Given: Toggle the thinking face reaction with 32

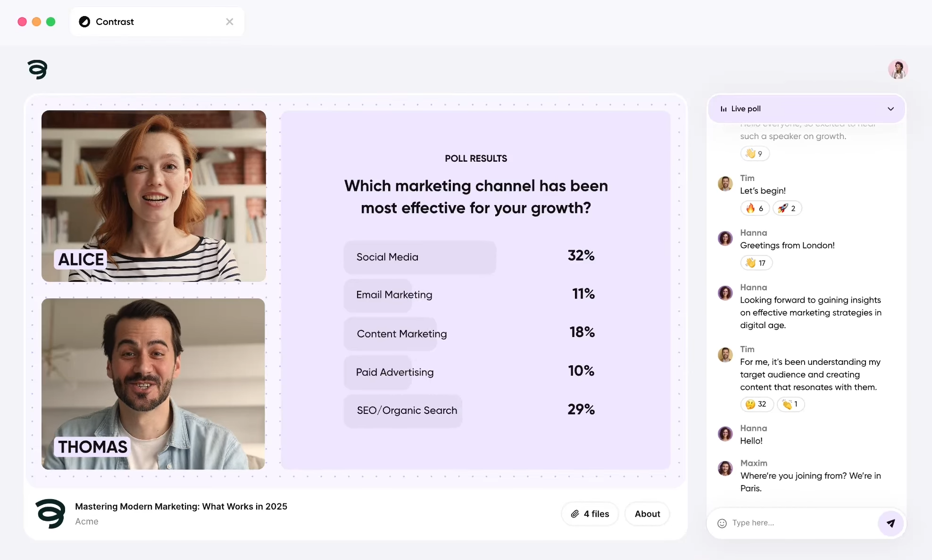Looking at the screenshot, I should click(756, 404).
